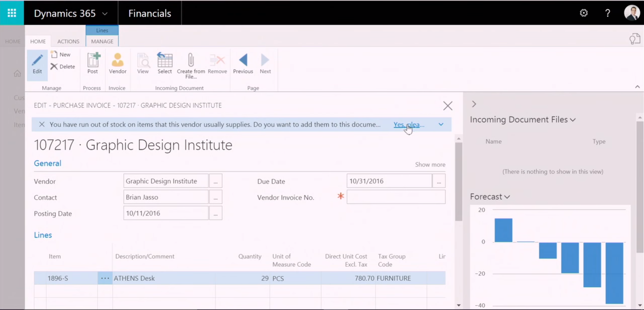Screen dimensions: 644x310
Task: Expand the Dynamics 365 dropdown
Action: pos(105,14)
